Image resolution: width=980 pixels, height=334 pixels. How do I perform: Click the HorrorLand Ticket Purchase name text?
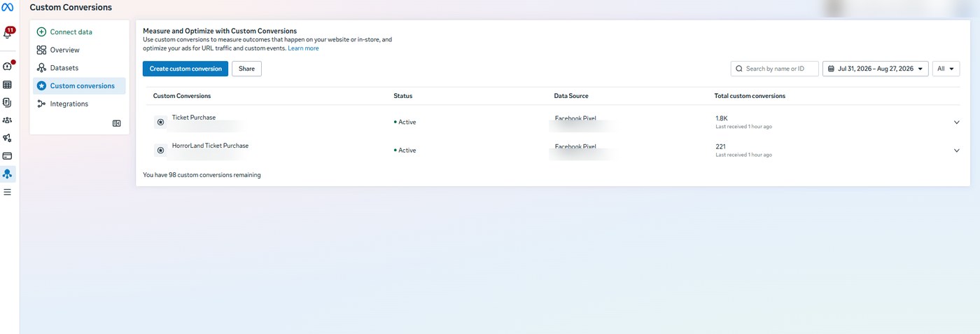click(x=210, y=146)
